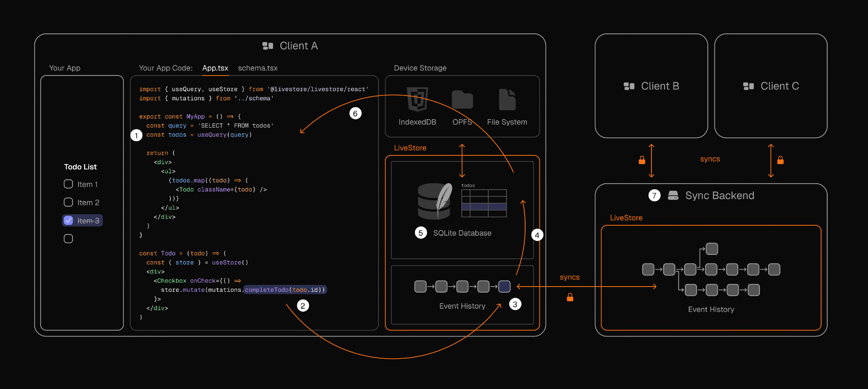868x389 pixels.
Task: Click 'Event History' label in Sync Backend
Action: click(711, 310)
